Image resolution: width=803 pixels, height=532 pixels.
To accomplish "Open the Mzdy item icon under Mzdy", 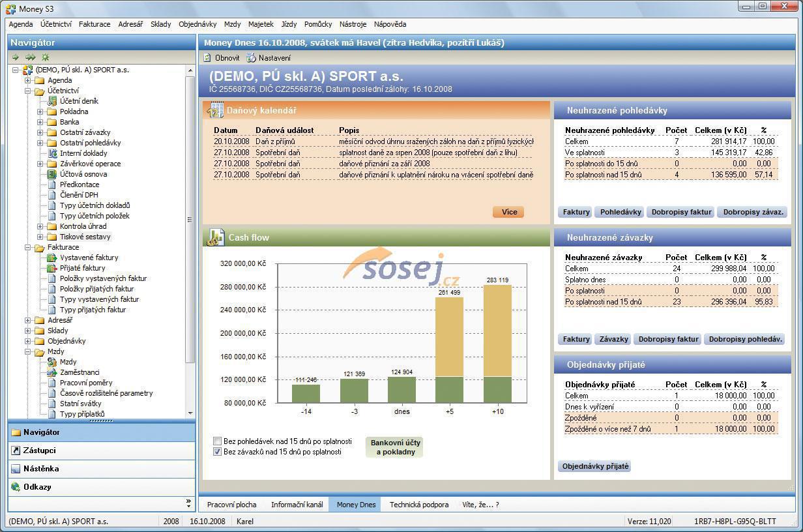I will [52, 362].
